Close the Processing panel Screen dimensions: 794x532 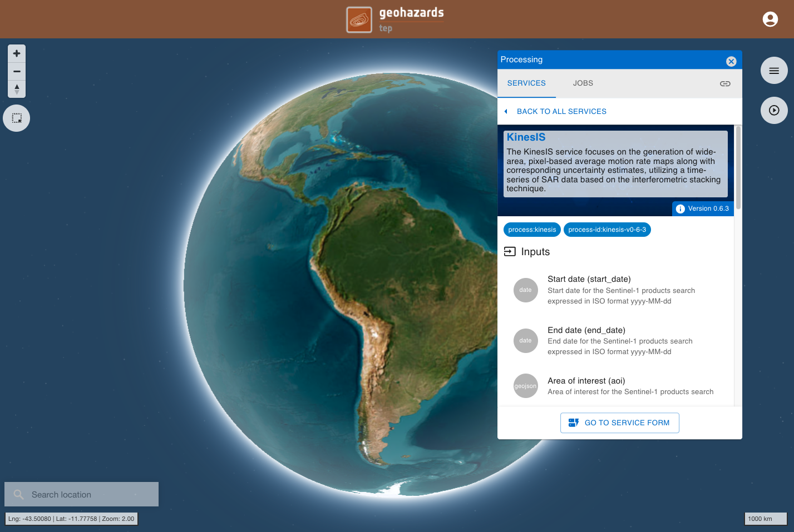pyautogui.click(x=731, y=61)
